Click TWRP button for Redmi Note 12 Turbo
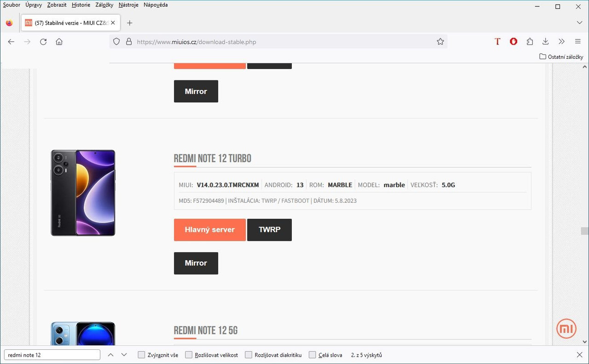The image size is (589, 364). 270,230
